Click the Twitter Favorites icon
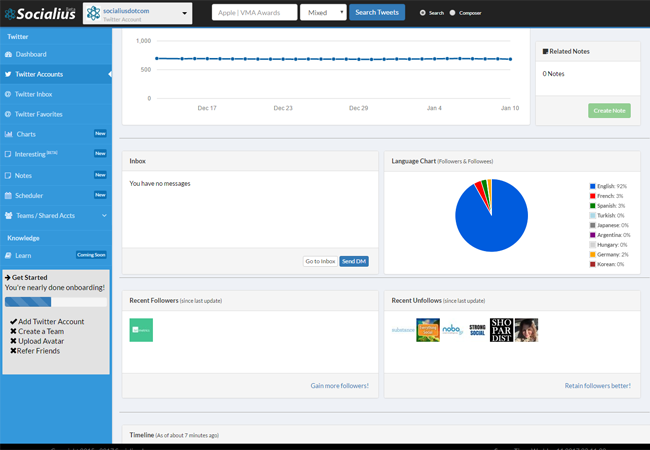This screenshot has width=650, height=450. [x=8, y=114]
